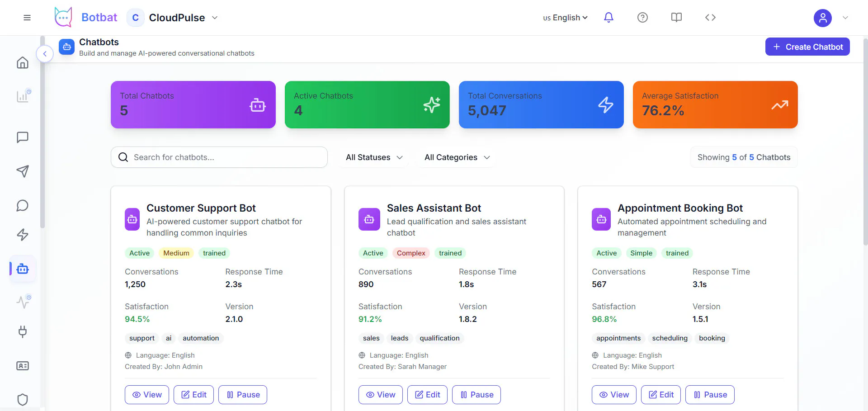Click the Complex complexity tag
Image resolution: width=868 pixels, height=411 pixels.
point(411,253)
